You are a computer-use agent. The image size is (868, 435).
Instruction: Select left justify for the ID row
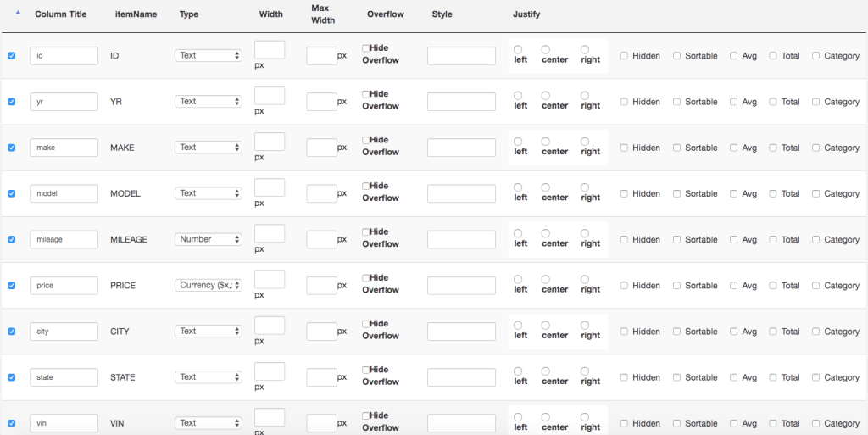tap(518, 49)
